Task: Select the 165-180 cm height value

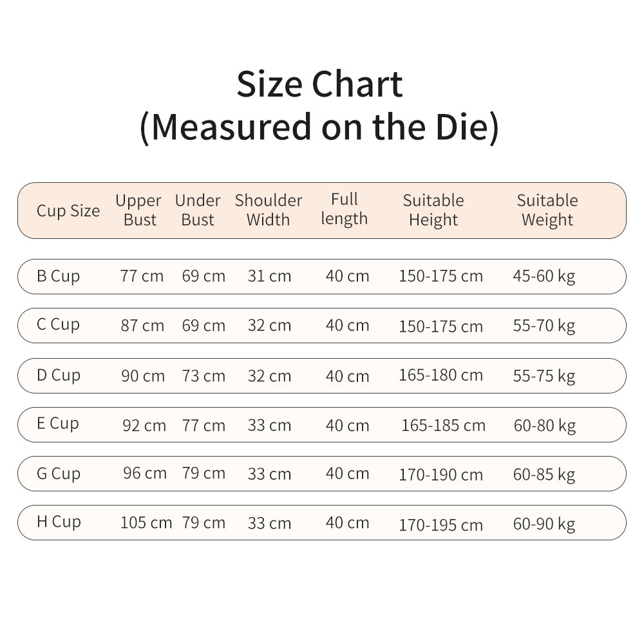Action: click(440, 375)
